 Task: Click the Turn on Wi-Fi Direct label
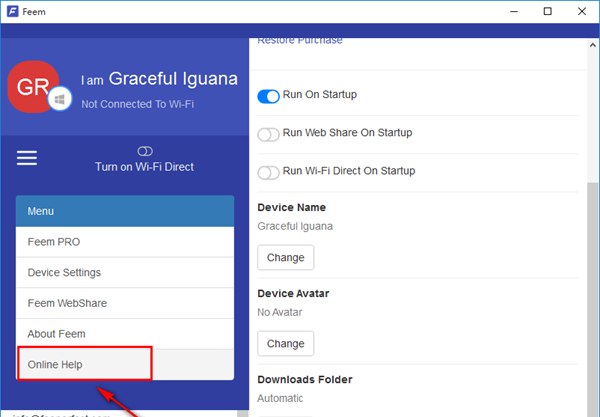coord(144,167)
